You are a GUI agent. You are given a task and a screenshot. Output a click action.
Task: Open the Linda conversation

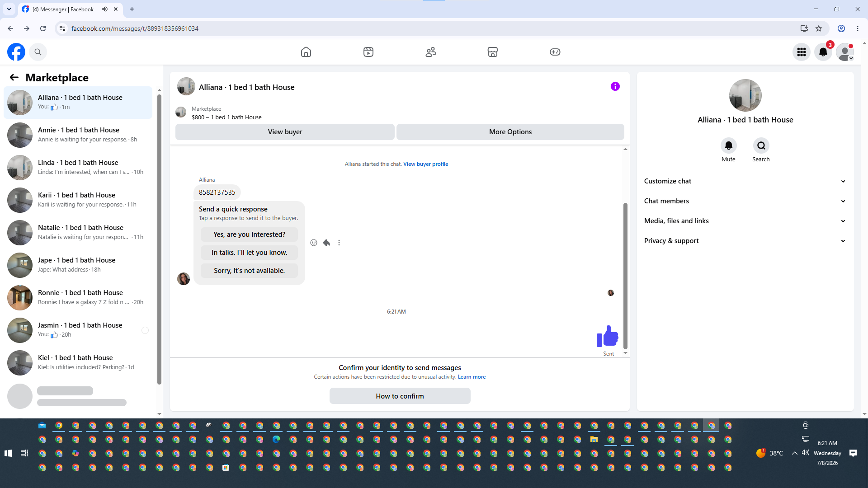coord(78,168)
